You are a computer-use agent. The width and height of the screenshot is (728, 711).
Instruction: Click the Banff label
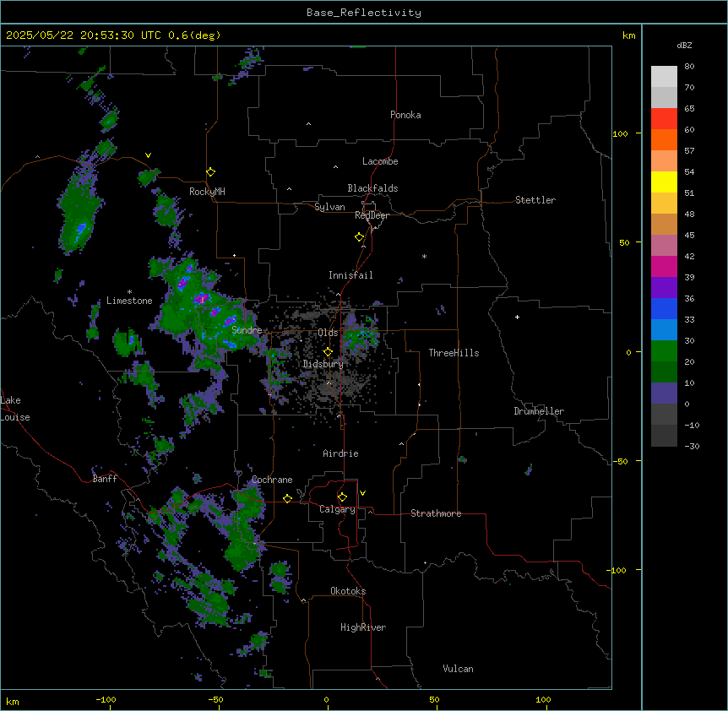(x=105, y=479)
